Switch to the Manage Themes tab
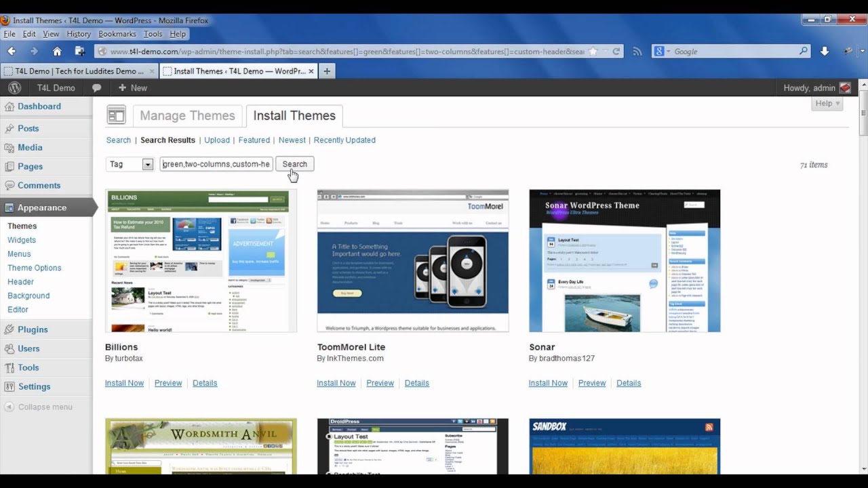The width and height of the screenshot is (868, 488). (x=187, y=116)
